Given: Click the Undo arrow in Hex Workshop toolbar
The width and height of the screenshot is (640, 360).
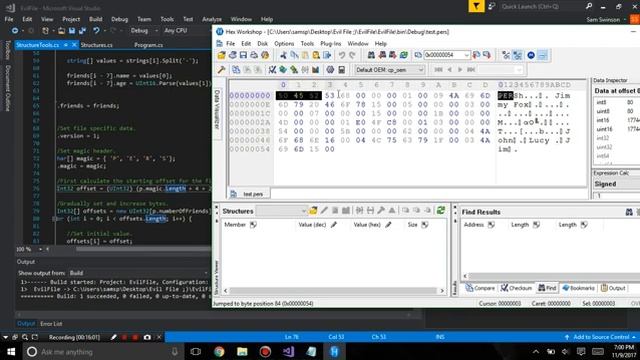Looking at the screenshot, I should (342, 55).
